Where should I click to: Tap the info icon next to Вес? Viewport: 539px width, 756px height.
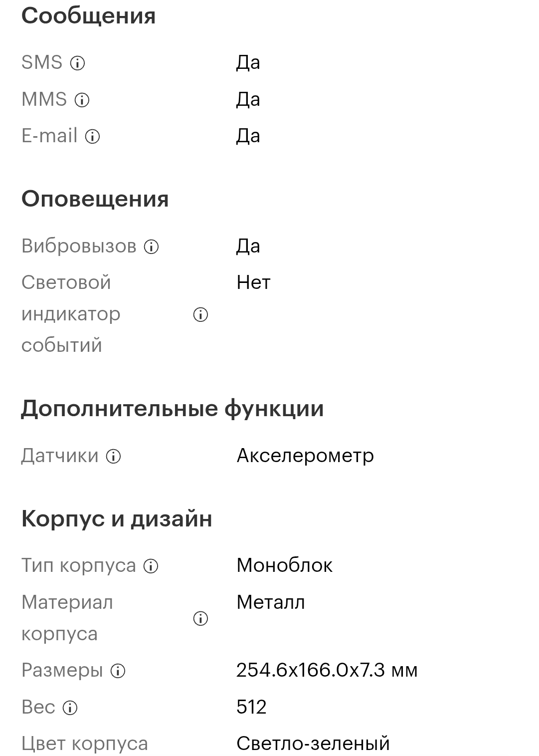(70, 708)
